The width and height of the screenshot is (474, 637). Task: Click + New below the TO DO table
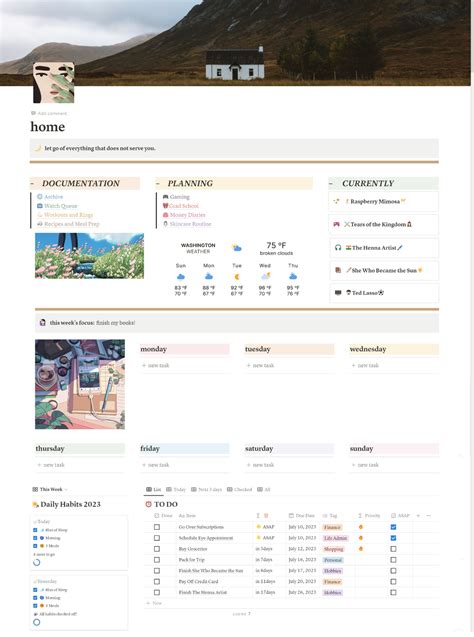154,603
